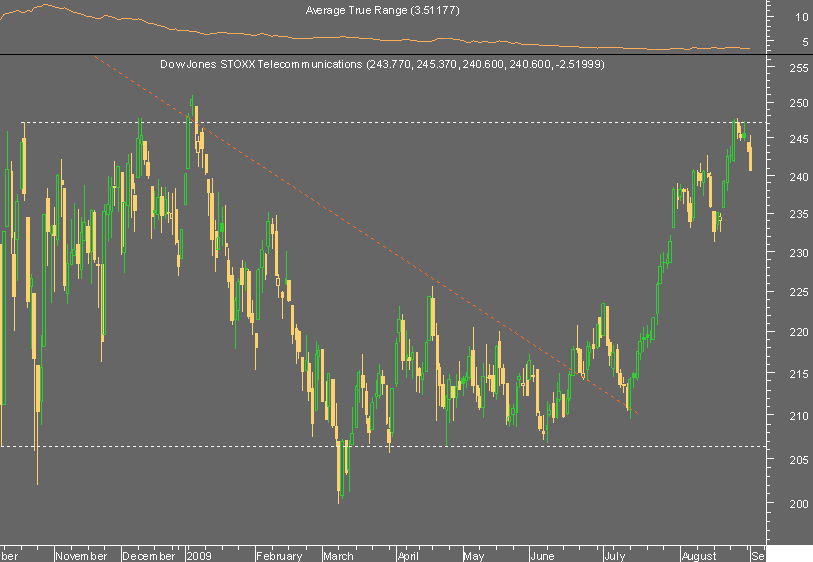Select the December label on the date axis
813x562 pixels.
click(x=149, y=556)
